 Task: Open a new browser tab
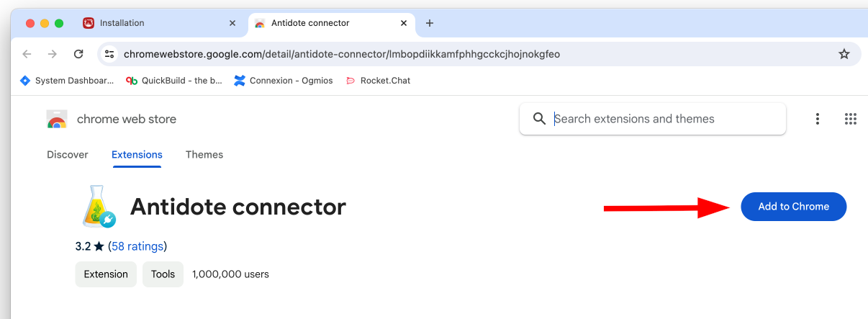430,23
